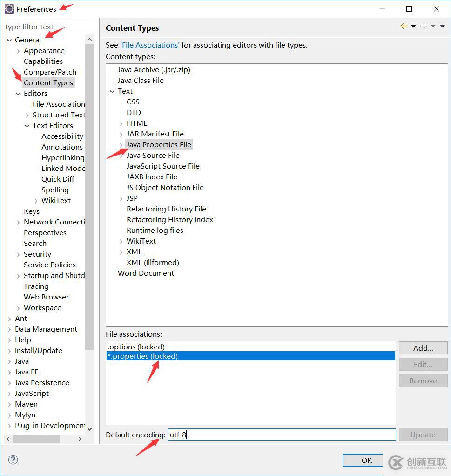Expand the JAR Manifest File type
Image resolution: width=451 pixels, height=476 pixels.
click(x=121, y=134)
